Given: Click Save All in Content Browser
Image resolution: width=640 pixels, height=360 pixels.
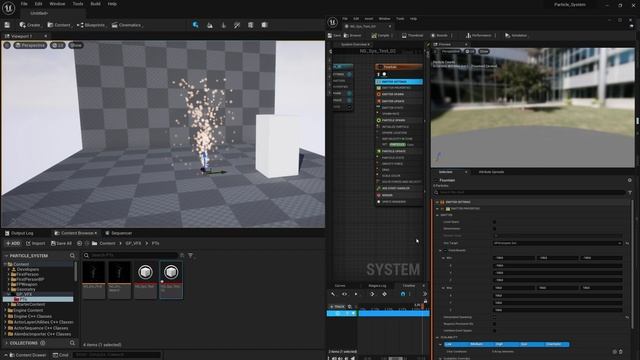Looking at the screenshot, I should point(61,243).
